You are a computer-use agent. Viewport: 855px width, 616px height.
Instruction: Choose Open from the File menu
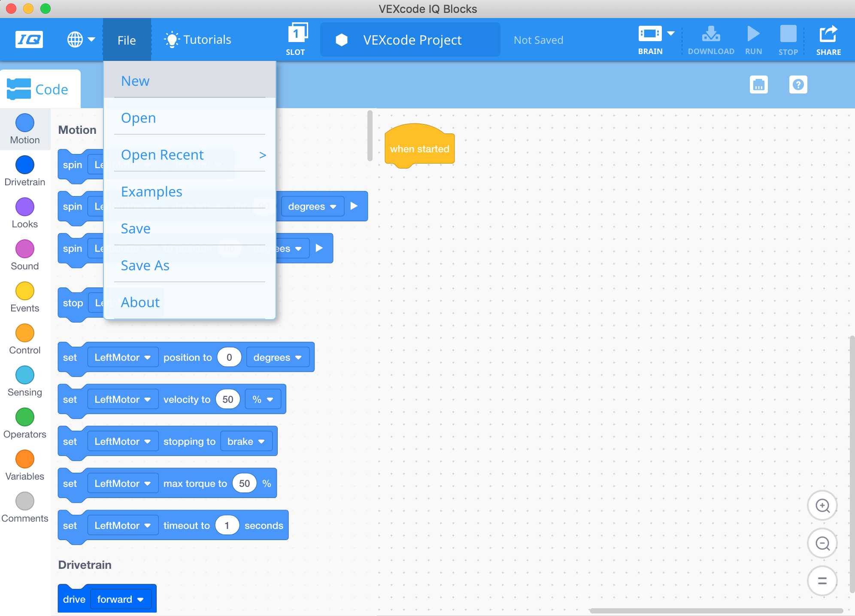click(189, 118)
